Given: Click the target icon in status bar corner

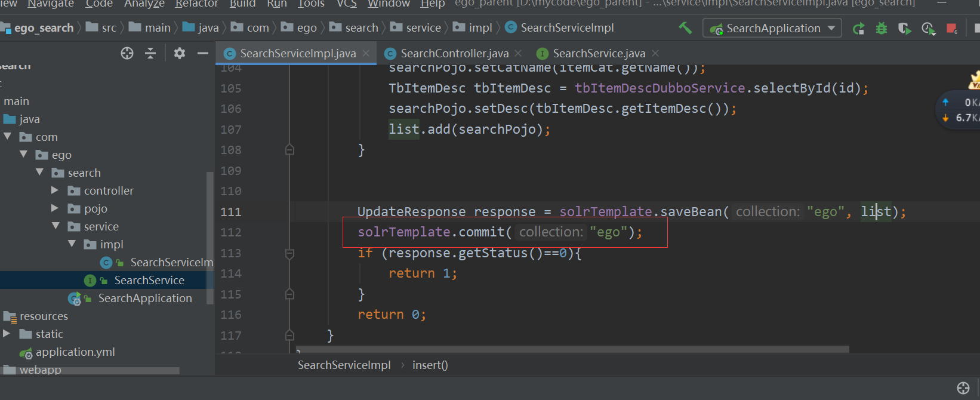Looking at the screenshot, I should pyautogui.click(x=963, y=388).
